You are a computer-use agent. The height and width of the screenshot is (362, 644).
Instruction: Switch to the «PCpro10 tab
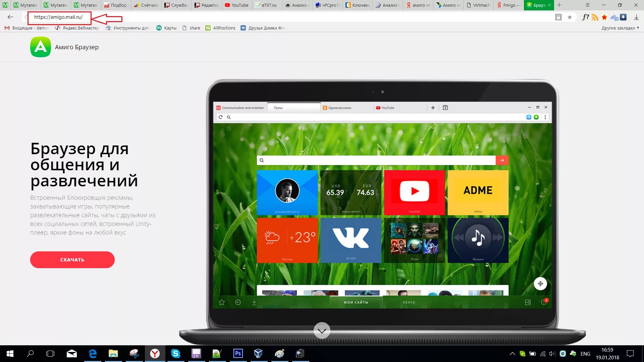[327, 5]
